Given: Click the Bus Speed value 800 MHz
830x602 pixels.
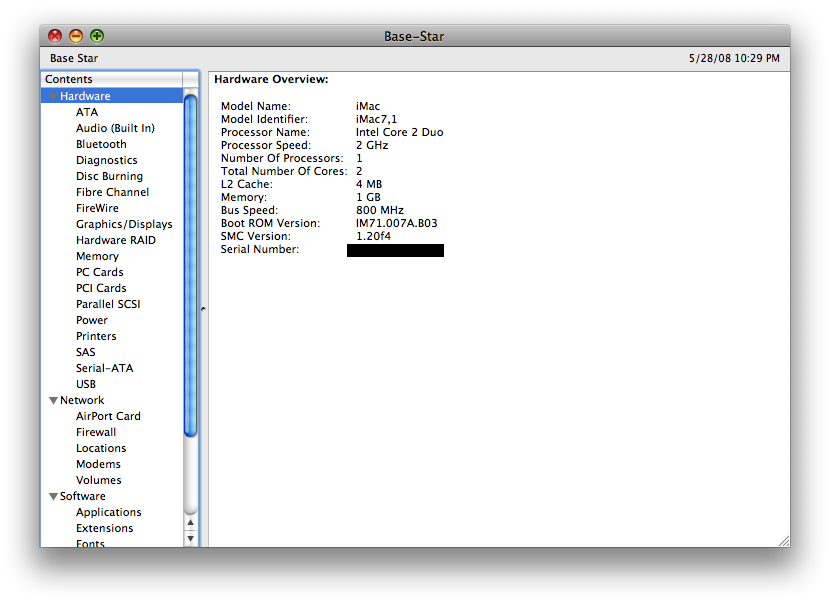Looking at the screenshot, I should click(x=380, y=210).
